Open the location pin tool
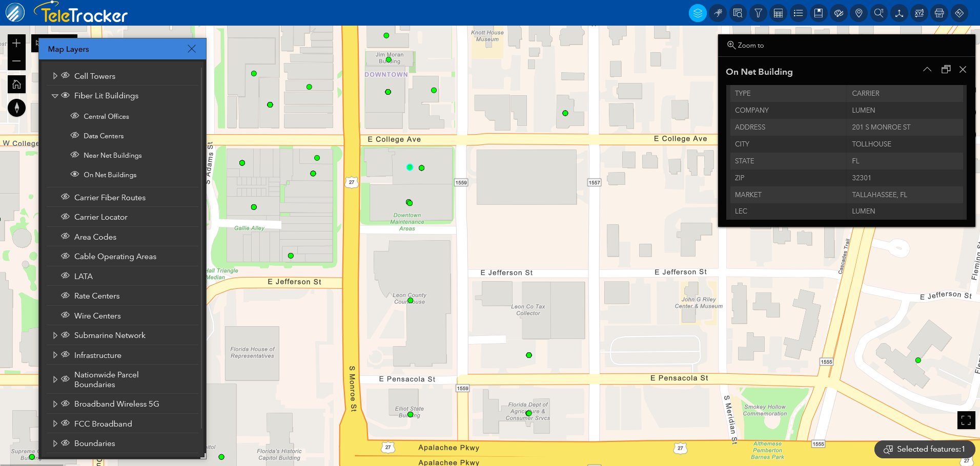The height and width of the screenshot is (466, 980). coord(859,13)
